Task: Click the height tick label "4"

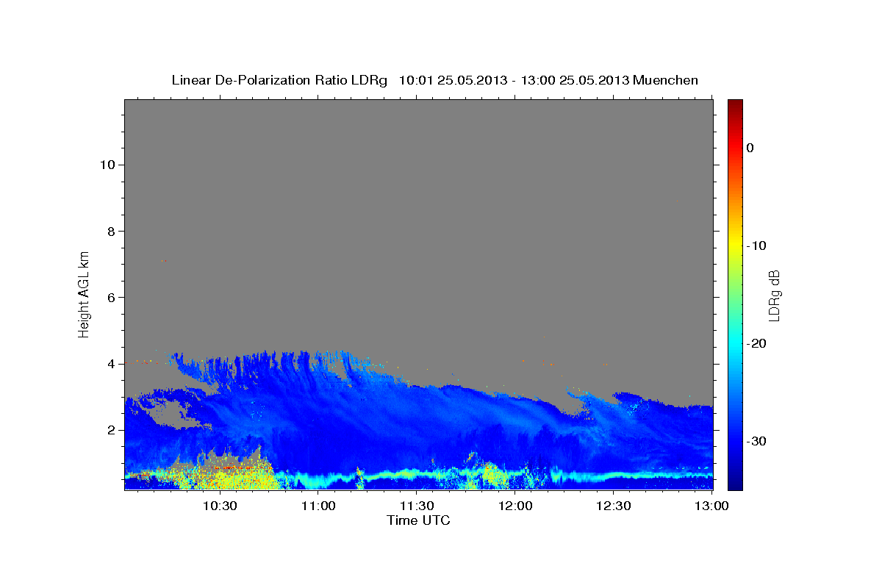Action: (110, 364)
